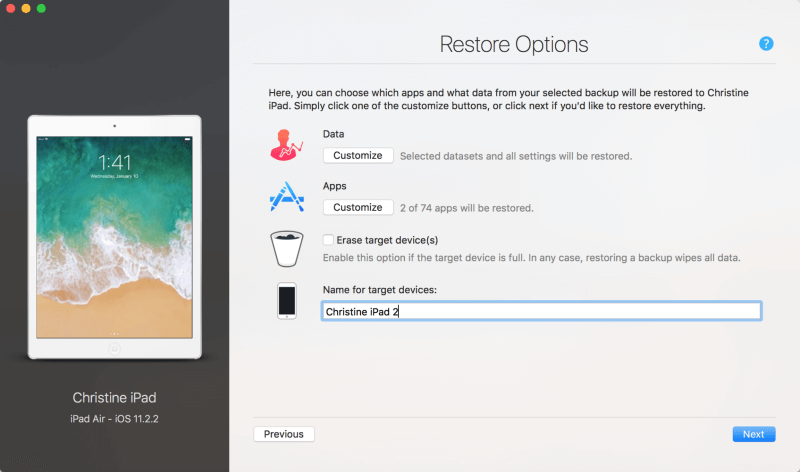Screen dimensions: 800x472
Task: Click the Christine iPad name in sidebar
Action: point(114,397)
